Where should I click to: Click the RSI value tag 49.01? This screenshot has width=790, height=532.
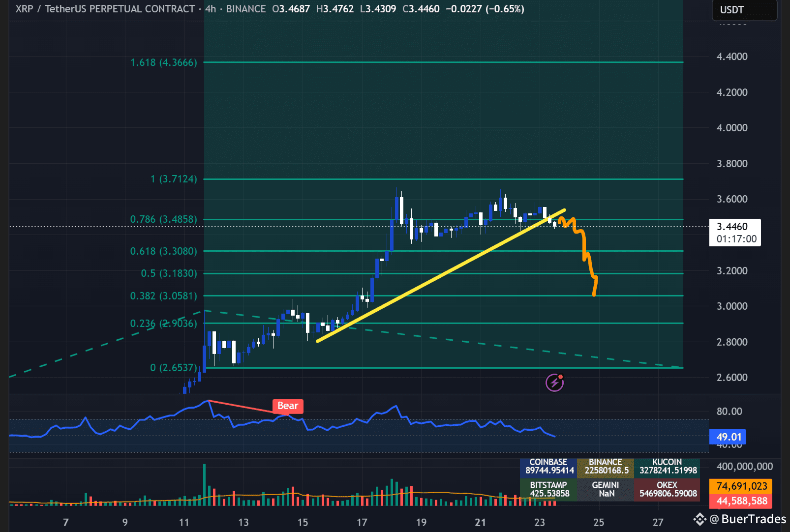pos(728,437)
